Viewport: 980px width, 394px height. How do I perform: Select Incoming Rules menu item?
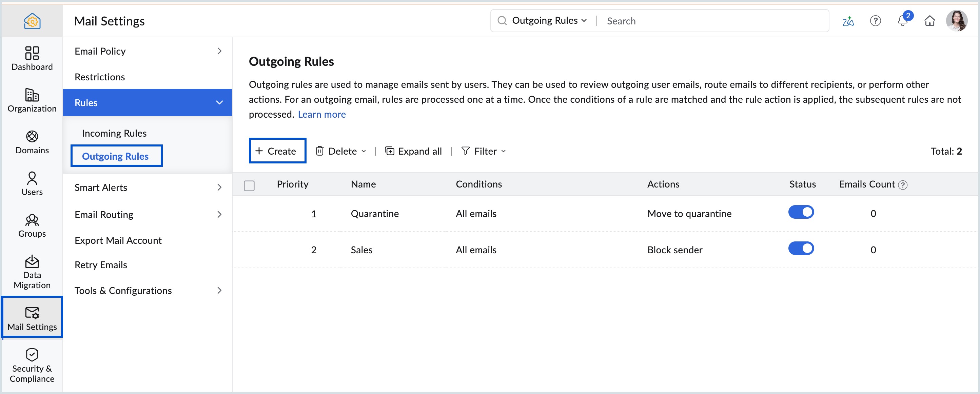point(114,133)
